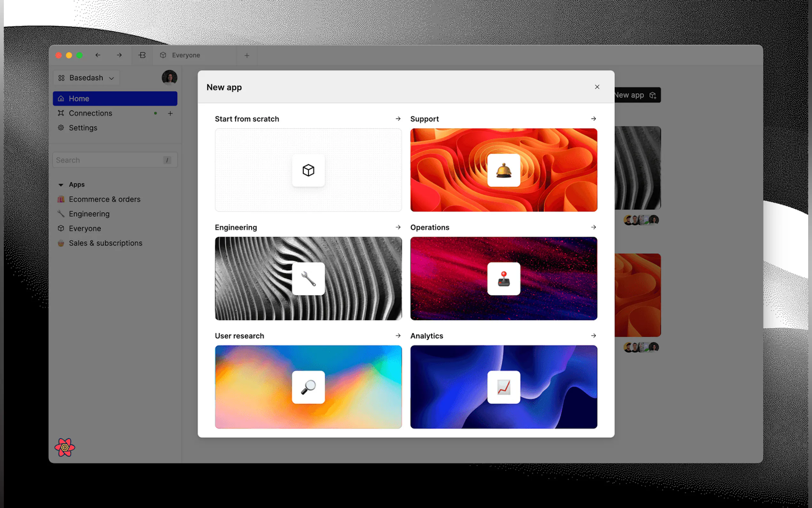Open the Analytics chart icon template
Image resolution: width=812 pixels, height=508 pixels.
504,387
